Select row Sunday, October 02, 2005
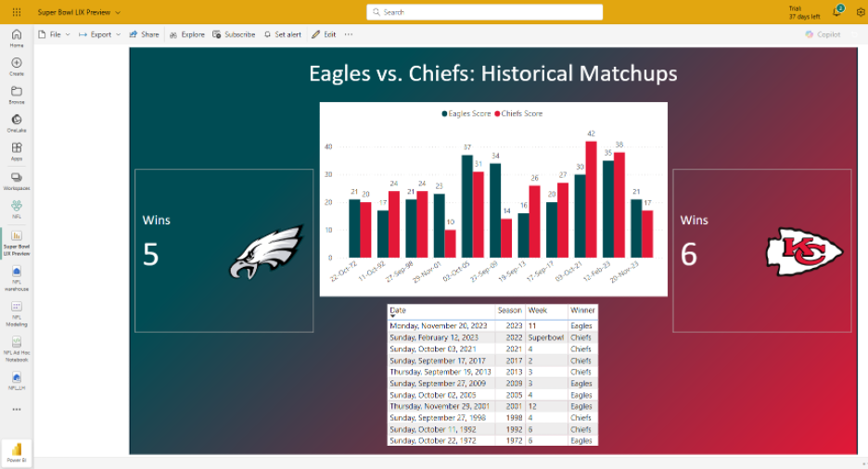 [x=492, y=395]
